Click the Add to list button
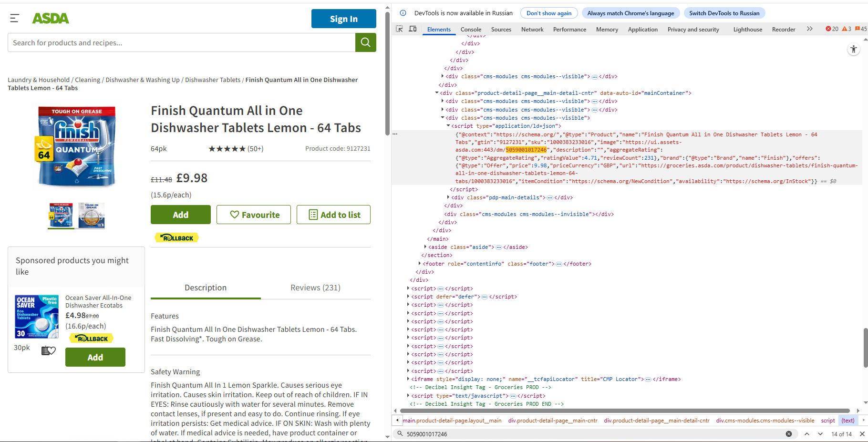 pyautogui.click(x=333, y=215)
